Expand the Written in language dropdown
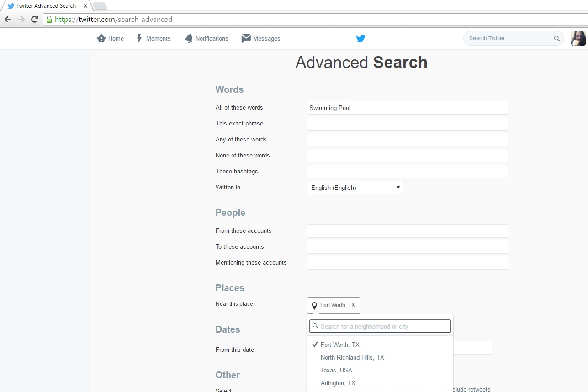 pos(355,188)
